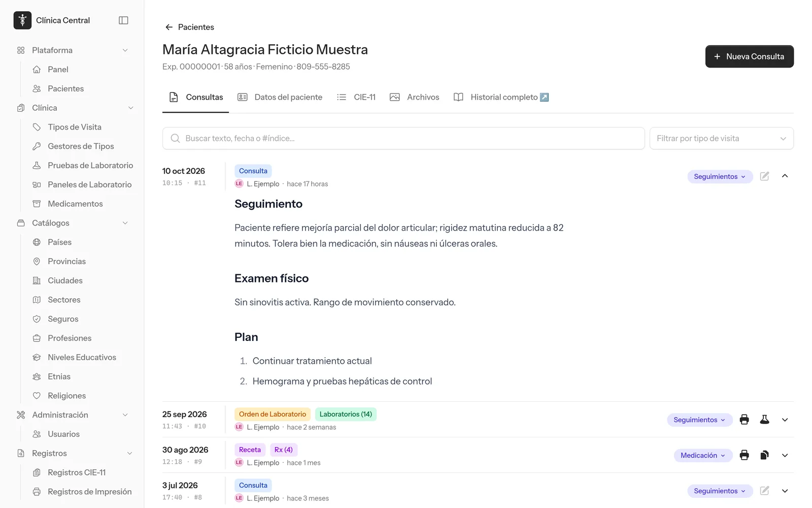Edit the 10 oct 2026 consultation

pyautogui.click(x=764, y=176)
